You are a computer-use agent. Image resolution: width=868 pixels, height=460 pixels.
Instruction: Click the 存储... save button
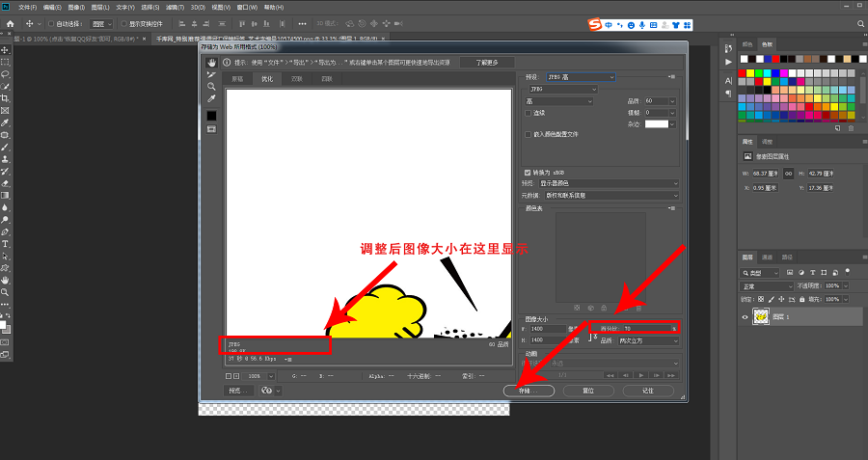pos(529,391)
